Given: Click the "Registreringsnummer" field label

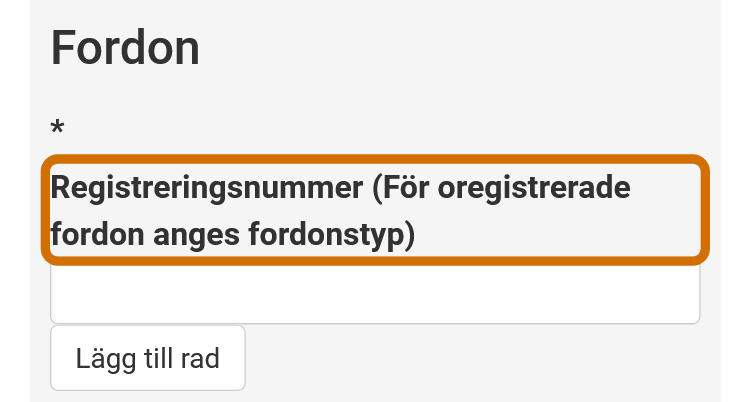Looking at the screenshot, I should coord(345,211).
